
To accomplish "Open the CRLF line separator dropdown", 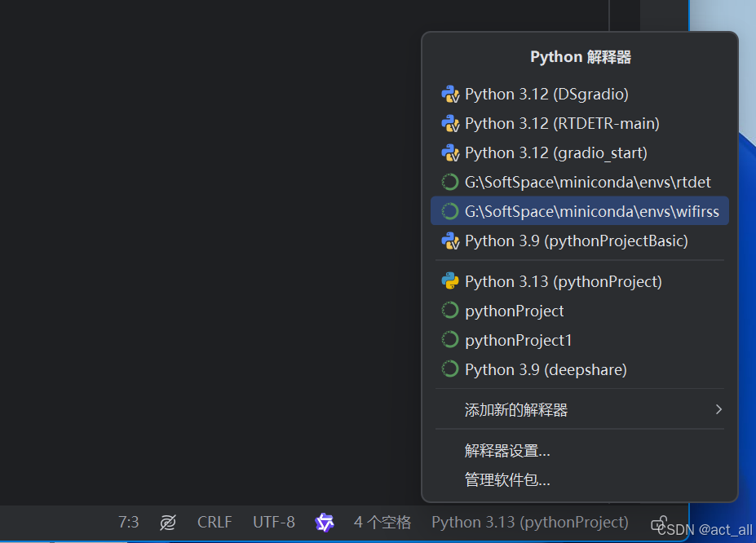I will pyautogui.click(x=214, y=522).
